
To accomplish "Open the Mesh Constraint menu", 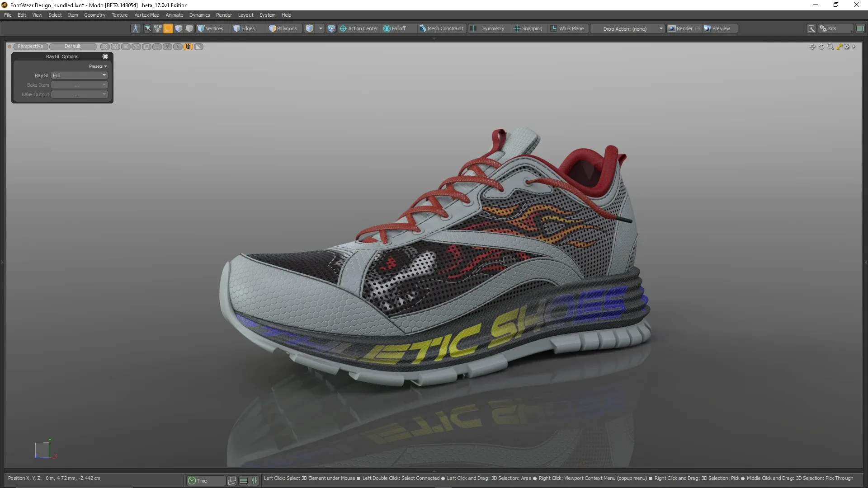I will point(442,28).
